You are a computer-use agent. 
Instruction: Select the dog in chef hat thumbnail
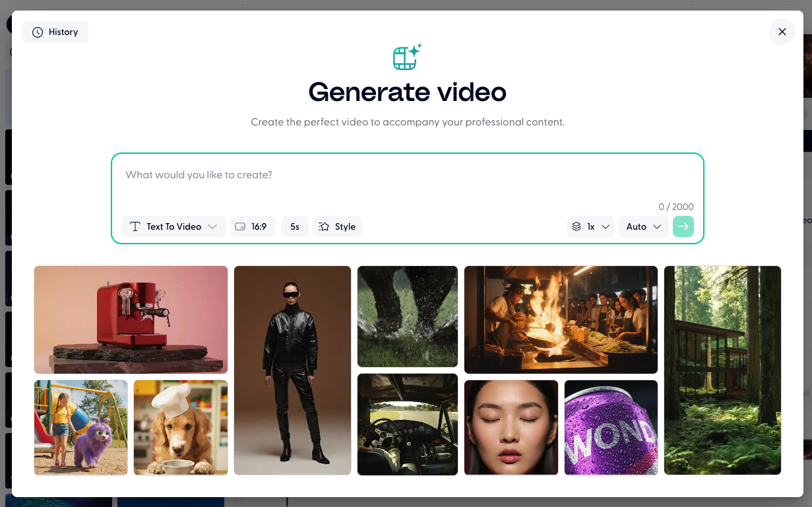coord(181,427)
